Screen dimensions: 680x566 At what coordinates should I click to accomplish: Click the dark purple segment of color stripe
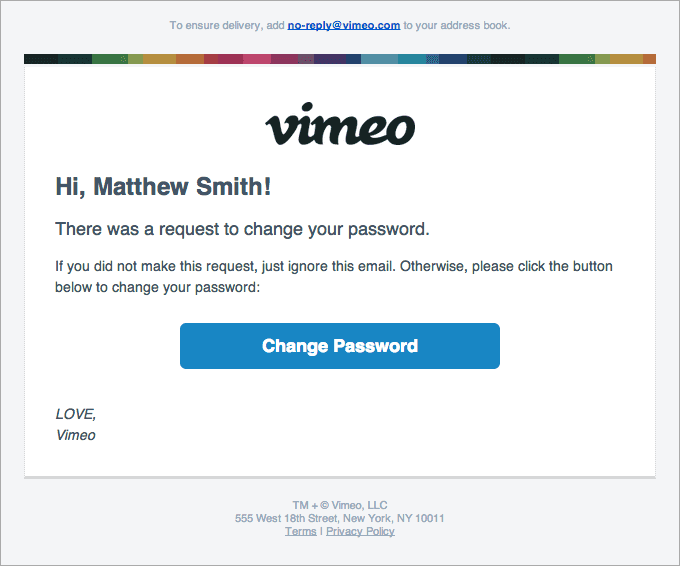tap(330, 59)
